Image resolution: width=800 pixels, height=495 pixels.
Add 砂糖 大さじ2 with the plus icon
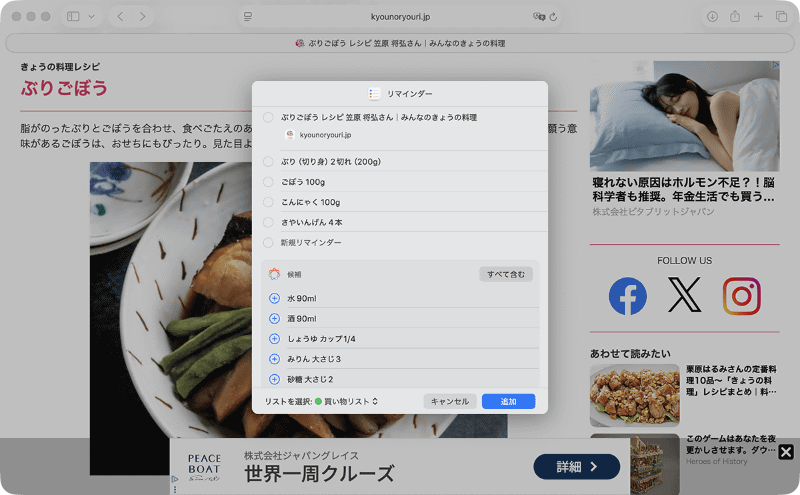click(274, 380)
